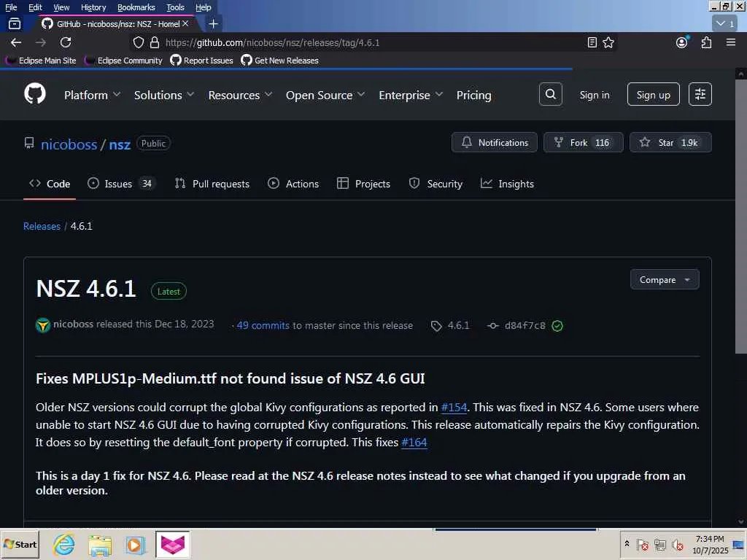Click the browser forward arrow
The width and height of the screenshot is (747, 560).
click(41, 42)
